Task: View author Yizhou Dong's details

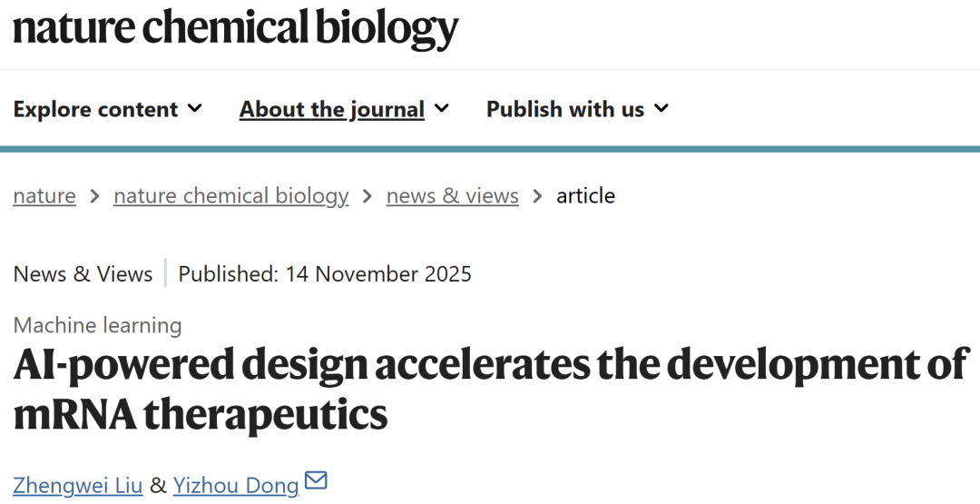Action: point(236,486)
